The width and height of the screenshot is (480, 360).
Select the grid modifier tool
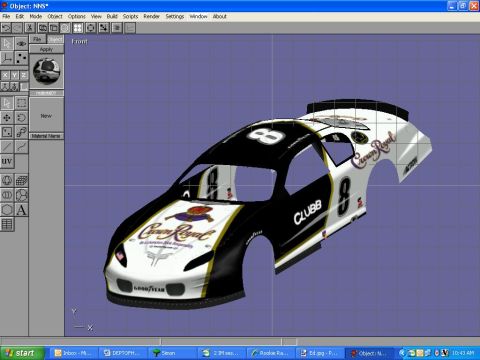pyautogui.click(x=7, y=224)
